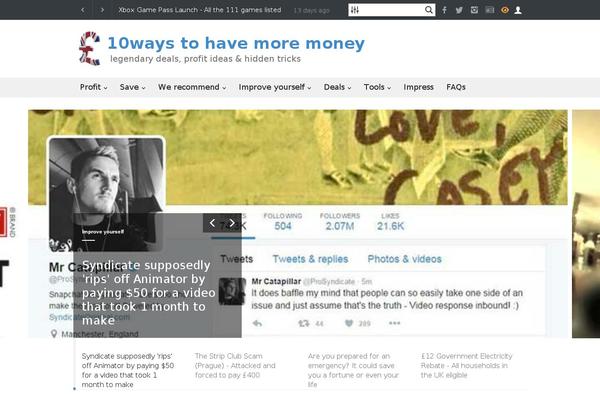
Task: Expand the Improve yourself menu
Action: point(275,87)
